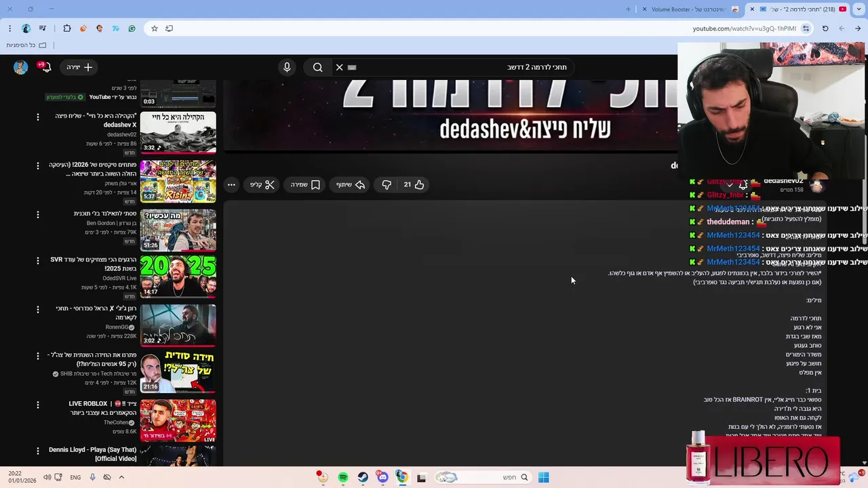Open the OdedSVR 2025 video thumbnail
Screen dimensions: 868x488
(178, 277)
